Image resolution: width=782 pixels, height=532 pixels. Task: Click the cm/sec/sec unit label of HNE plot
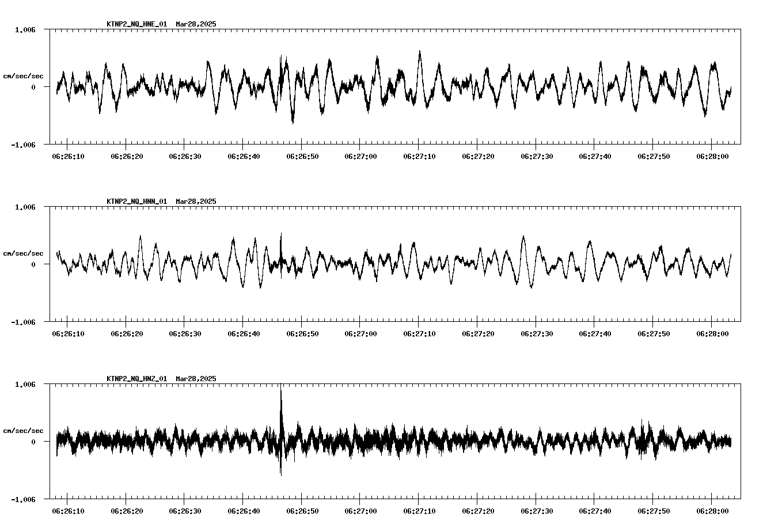[x=23, y=76]
